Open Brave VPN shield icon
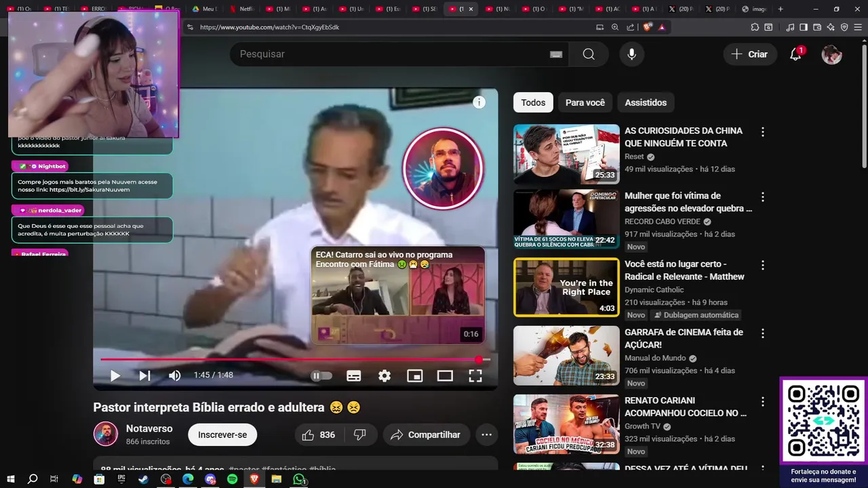868x488 pixels. tap(844, 27)
